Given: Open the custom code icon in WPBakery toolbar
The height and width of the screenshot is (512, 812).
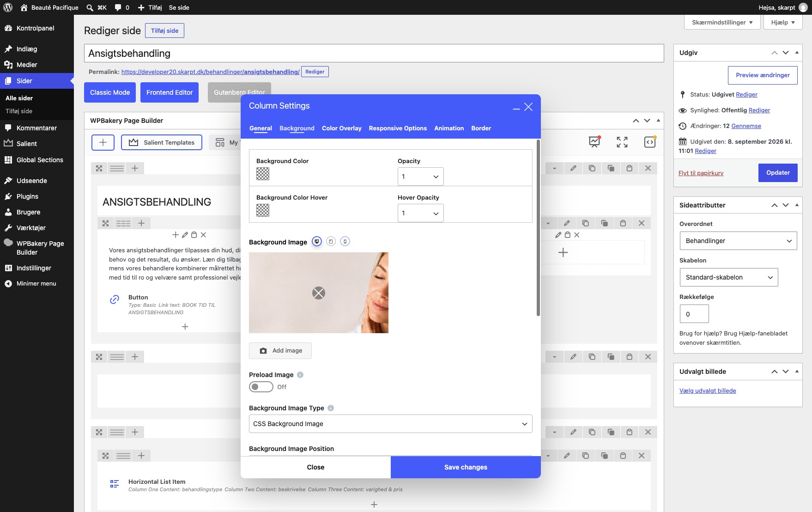Looking at the screenshot, I should [650, 142].
